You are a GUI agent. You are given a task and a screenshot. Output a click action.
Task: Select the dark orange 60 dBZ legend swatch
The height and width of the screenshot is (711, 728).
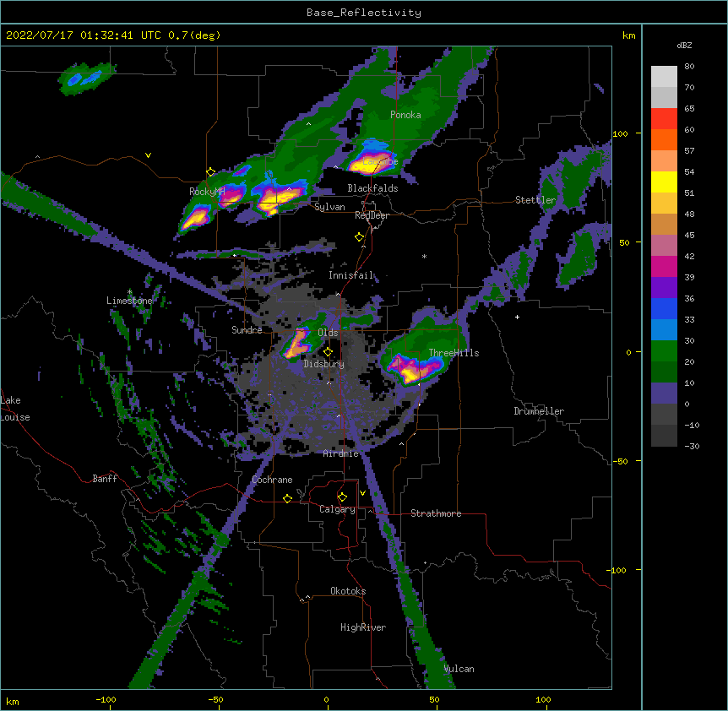click(664, 139)
